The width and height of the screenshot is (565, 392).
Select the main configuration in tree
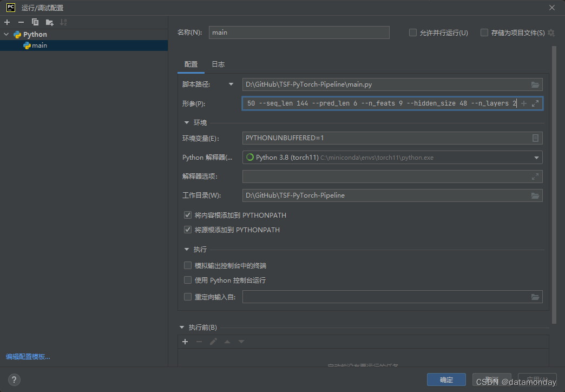click(x=83, y=45)
